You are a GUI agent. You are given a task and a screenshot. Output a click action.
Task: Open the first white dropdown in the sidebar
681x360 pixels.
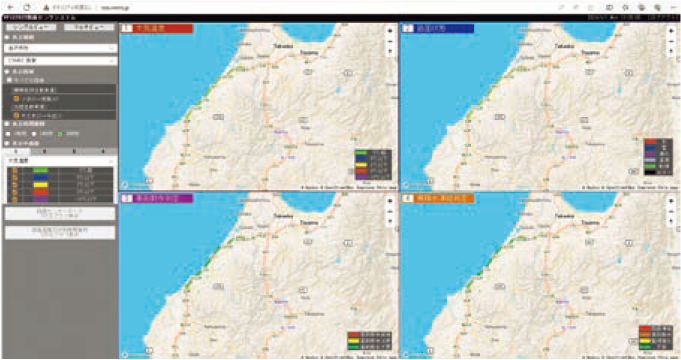[60, 48]
